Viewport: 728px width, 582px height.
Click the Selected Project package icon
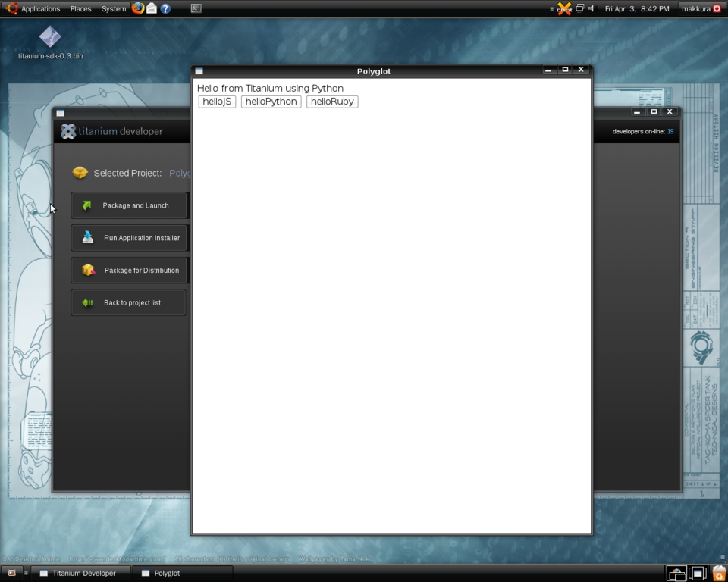(80, 173)
